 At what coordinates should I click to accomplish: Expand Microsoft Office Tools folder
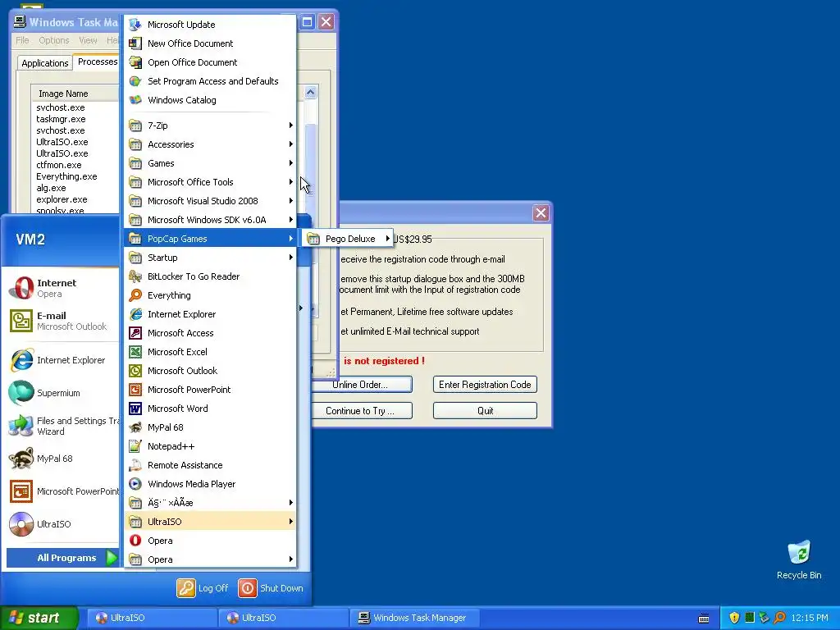pyautogui.click(x=211, y=182)
